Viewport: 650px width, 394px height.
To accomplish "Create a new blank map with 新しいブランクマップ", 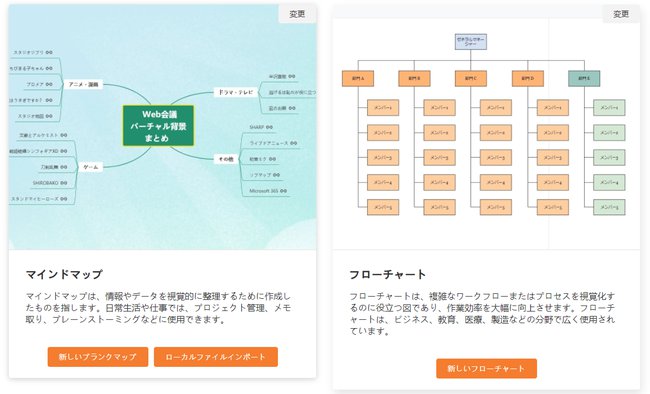I will pyautogui.click(x=98, y=357).
